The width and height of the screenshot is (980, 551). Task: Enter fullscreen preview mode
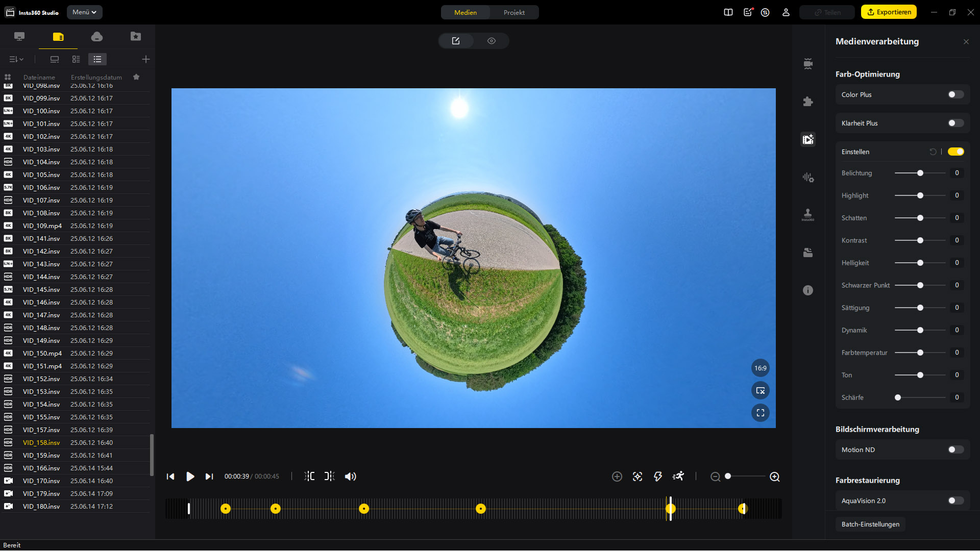761,413
